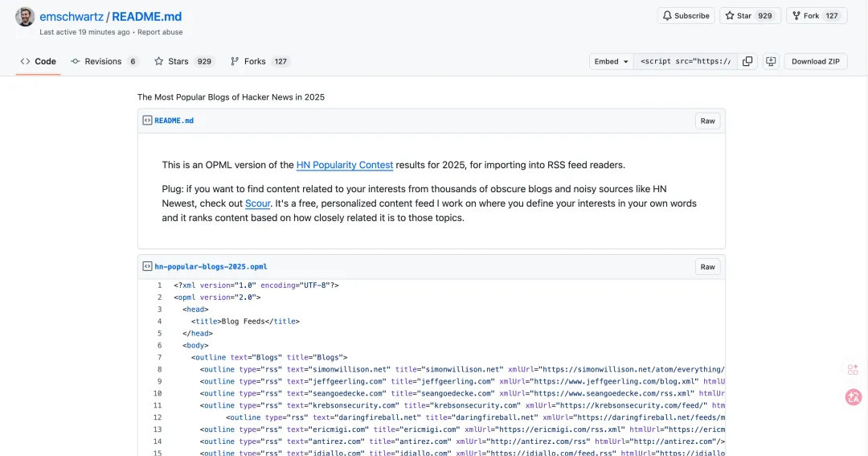The height and width of the screenshot is (456, 868).
Task: View raw README.md file
Action: 707,121
